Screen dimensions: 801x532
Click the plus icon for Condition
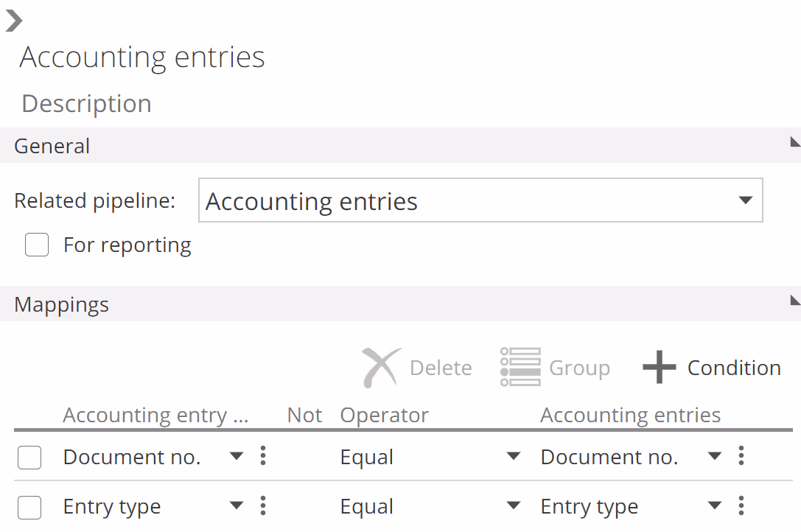pyautogui.click(x=659, y=368)
